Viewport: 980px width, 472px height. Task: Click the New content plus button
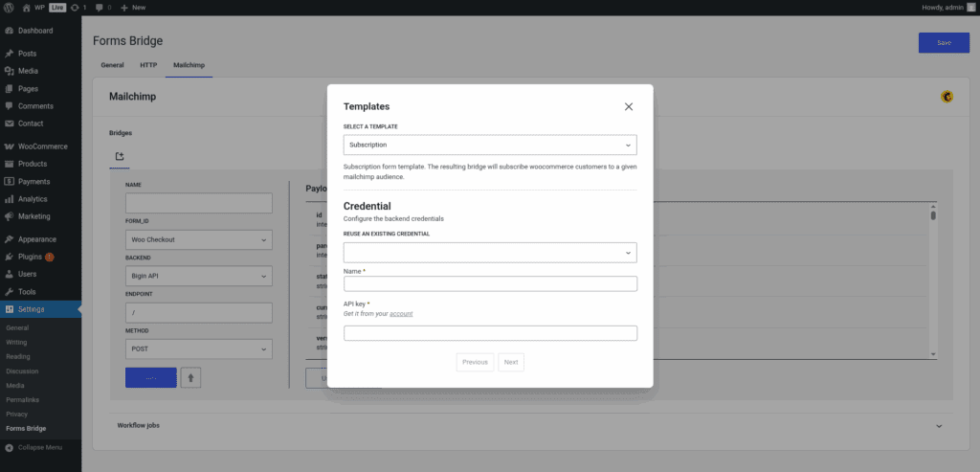click(132, 8)
